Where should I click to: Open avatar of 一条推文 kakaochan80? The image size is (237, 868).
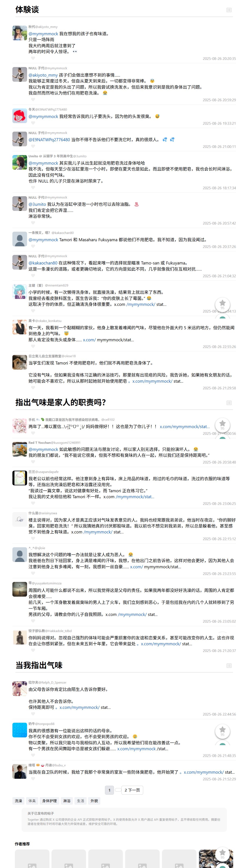pos(20,239)
